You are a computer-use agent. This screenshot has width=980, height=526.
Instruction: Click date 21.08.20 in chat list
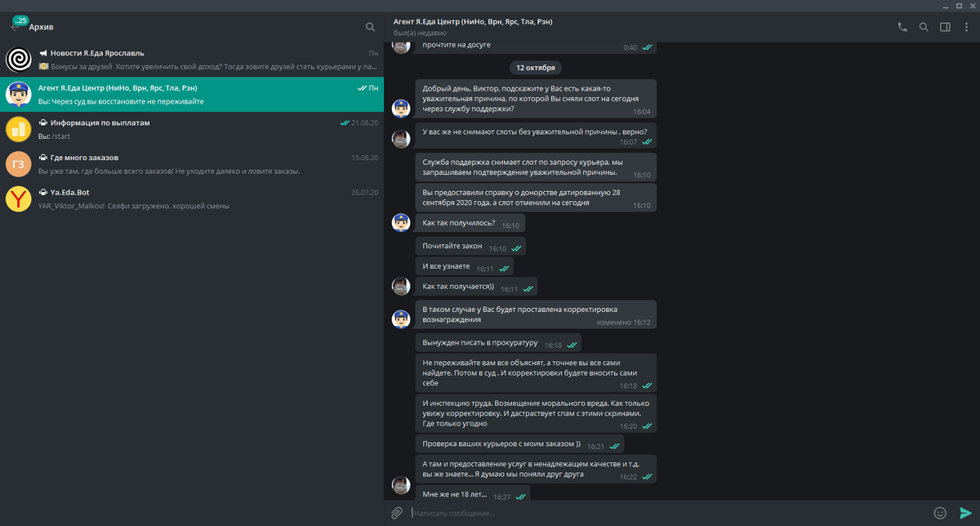(x=364, y=123)
